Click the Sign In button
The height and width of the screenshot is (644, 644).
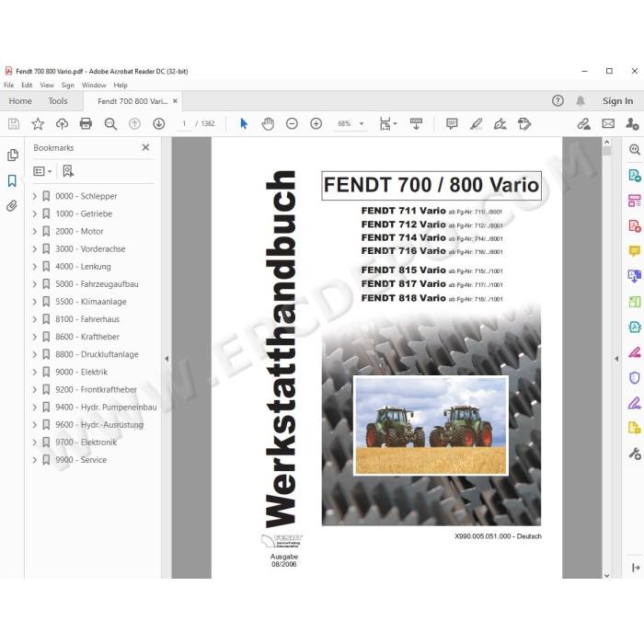pyautogui.click(x=617, y=101)
